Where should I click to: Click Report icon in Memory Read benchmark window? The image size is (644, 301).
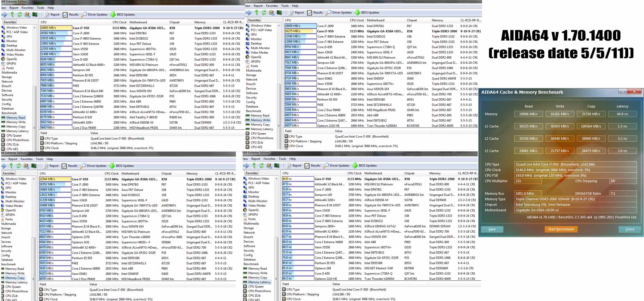click(x=47, y=15)
